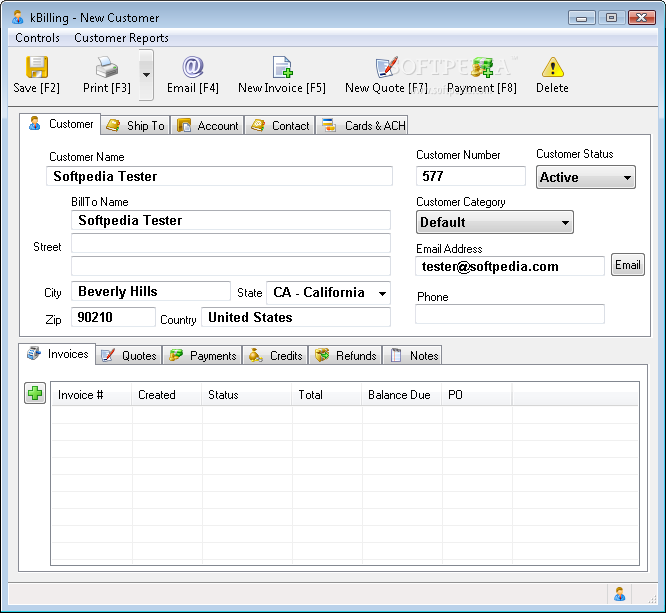Click the empty Phone input field
The height and width of the screenshot is (613, 666).
coord(510,314)
